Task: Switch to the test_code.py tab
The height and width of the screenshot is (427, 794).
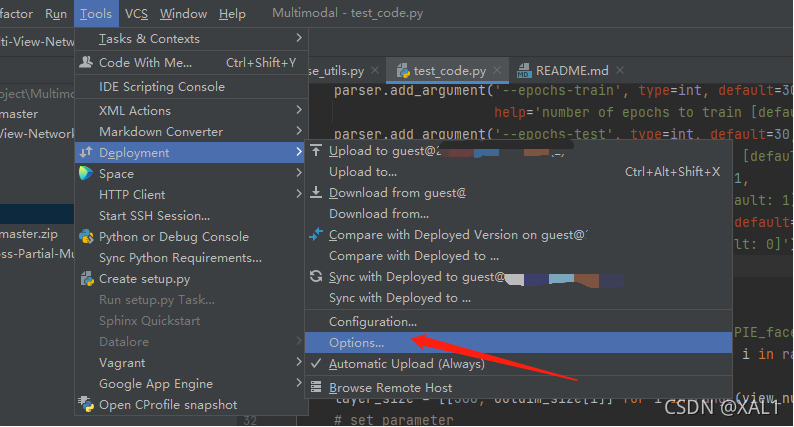Action: (448, 71)
